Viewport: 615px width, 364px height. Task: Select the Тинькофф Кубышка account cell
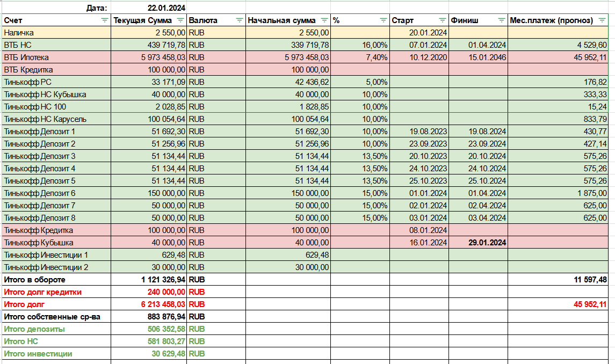coord(56,243)
